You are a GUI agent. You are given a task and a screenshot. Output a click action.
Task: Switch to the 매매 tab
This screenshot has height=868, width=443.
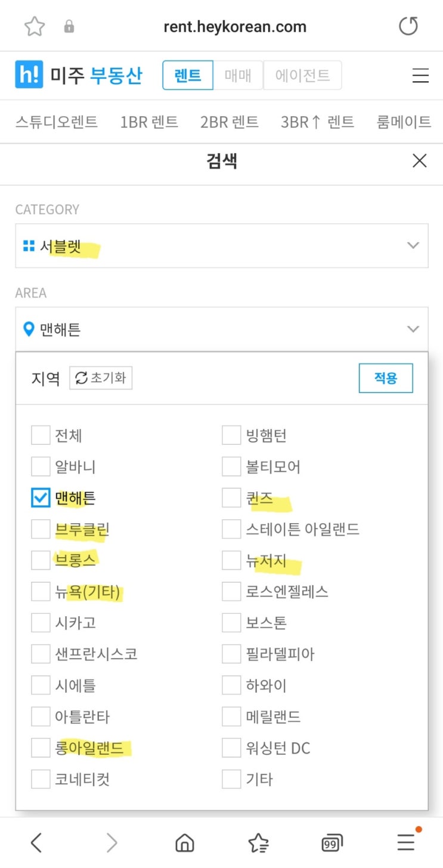tap(238, 76)
